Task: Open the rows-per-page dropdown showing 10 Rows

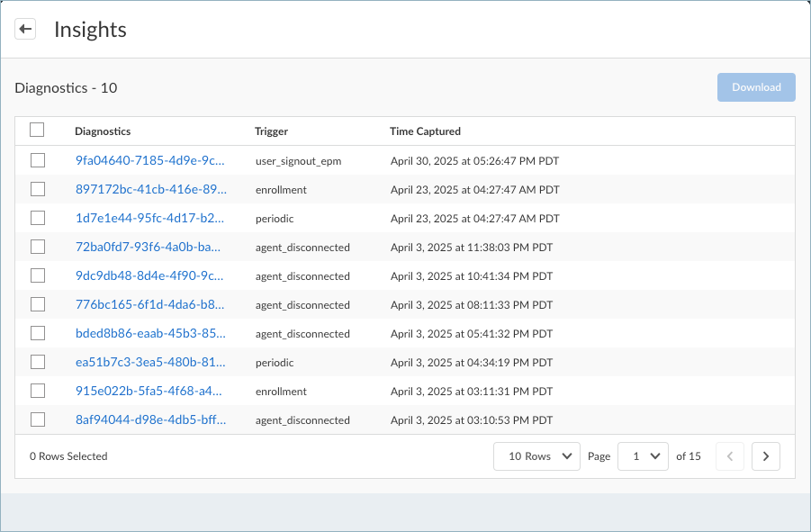Action: coord(536,456)
